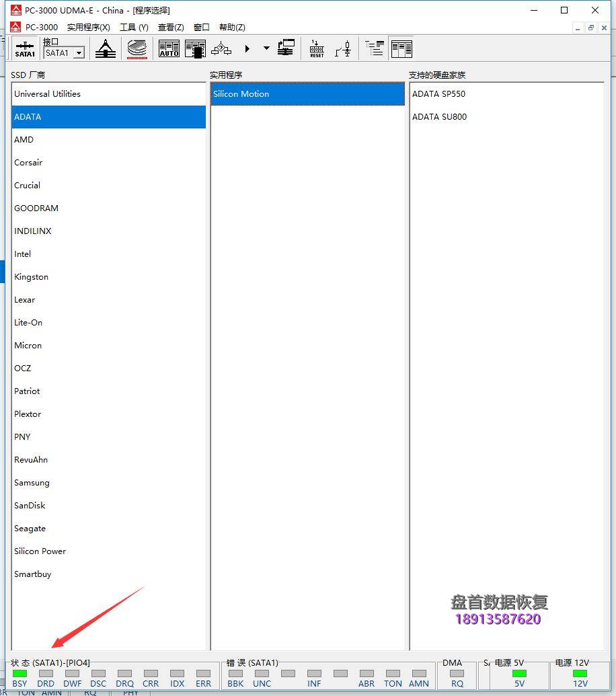Viewport: 616px width, 696px height.
Task: Select Kingston in SSD vendor list
Action: click(31, 277)
